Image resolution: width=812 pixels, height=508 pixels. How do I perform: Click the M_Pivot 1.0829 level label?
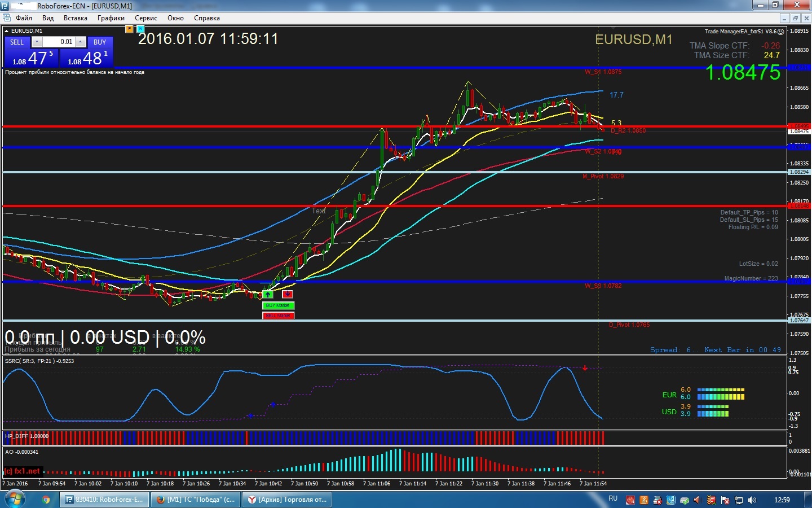[603, 177]
